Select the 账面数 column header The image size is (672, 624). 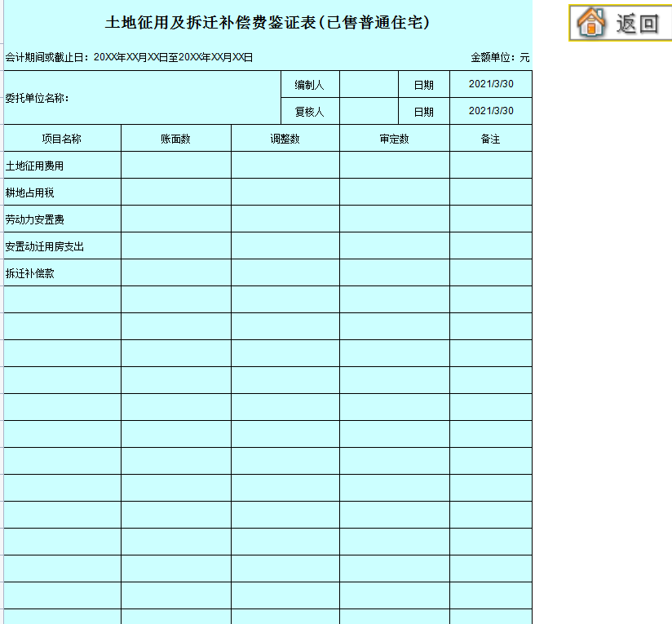point(175,138)
